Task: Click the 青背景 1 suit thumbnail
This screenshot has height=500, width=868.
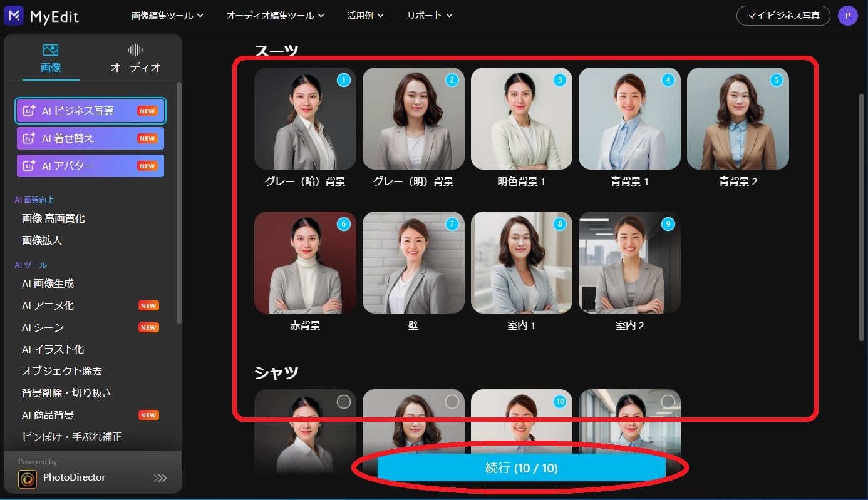Action: coord(629,118)
